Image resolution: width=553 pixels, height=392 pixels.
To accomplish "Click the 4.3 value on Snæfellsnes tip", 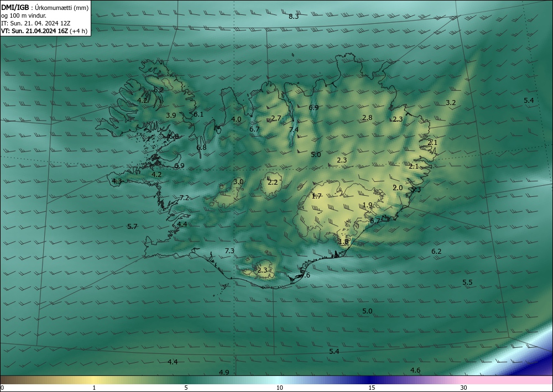I will 117,181.
